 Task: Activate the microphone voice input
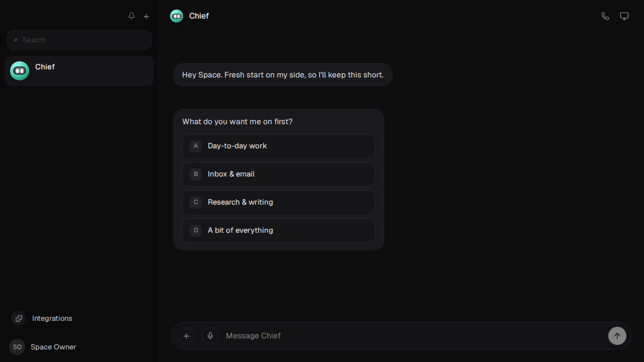click(x=210, y=336)
